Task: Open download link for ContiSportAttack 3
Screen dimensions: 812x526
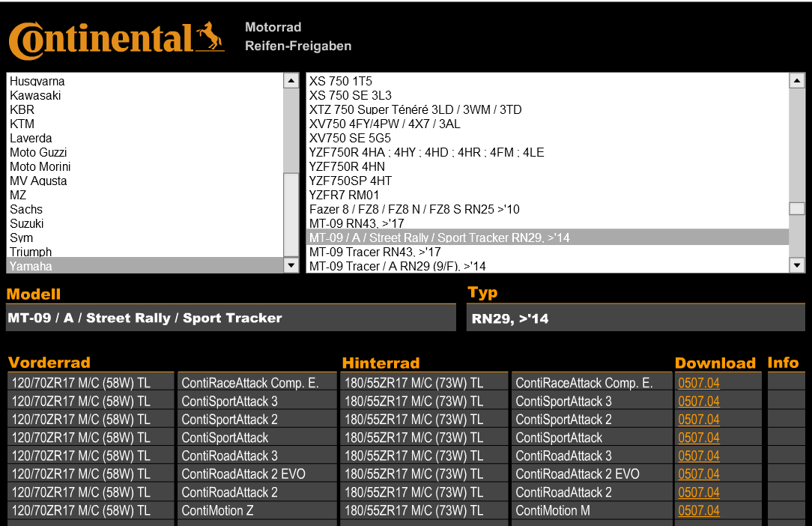Action: 698,401
